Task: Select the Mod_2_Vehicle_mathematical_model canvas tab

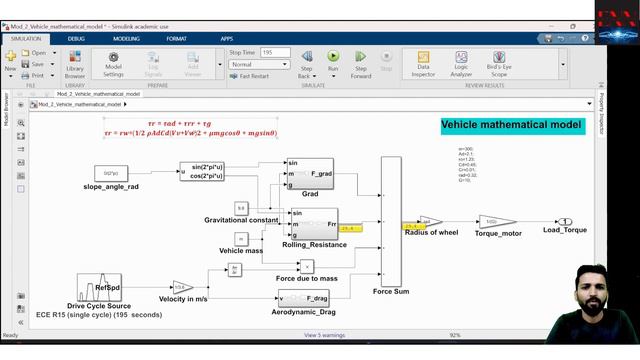Action: (x=98, y=94)
